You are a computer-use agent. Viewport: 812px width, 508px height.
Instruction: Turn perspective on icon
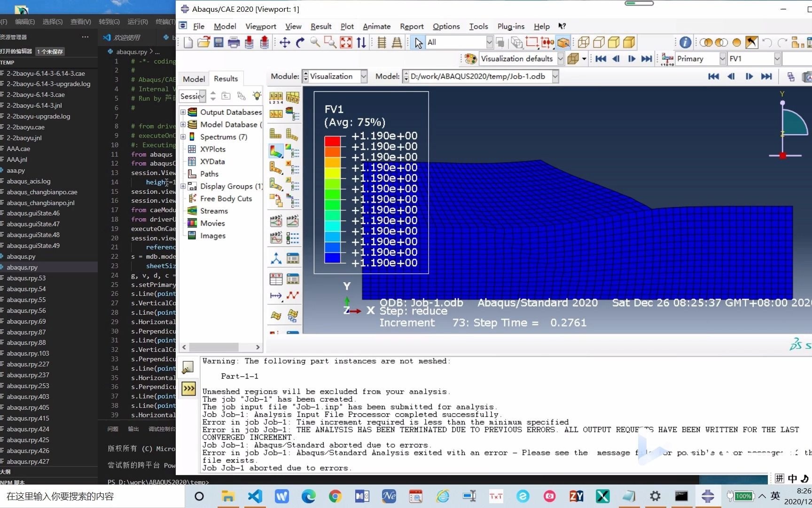(397, 43)
